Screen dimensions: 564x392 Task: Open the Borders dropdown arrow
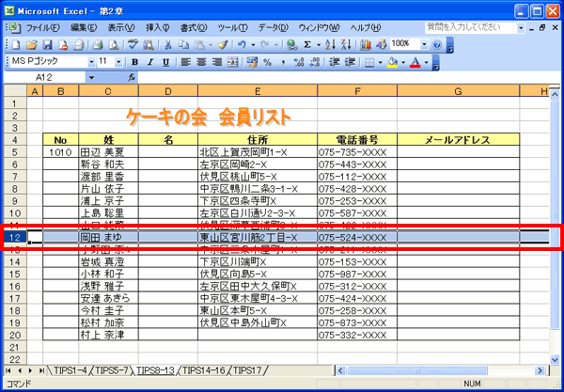click(381, 63)
